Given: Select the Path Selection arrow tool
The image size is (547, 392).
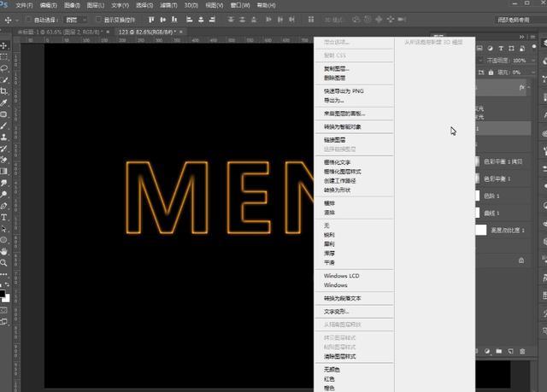Looking at the screenshot, I should click(x=4, y=229).
